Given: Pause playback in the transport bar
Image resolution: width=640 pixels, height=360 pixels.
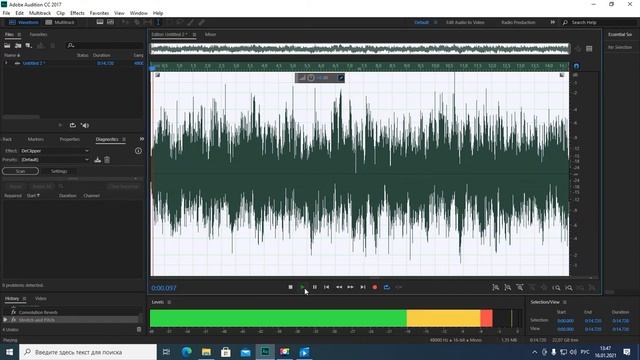Looking at the screenshot, I should [x=315, y=287].
